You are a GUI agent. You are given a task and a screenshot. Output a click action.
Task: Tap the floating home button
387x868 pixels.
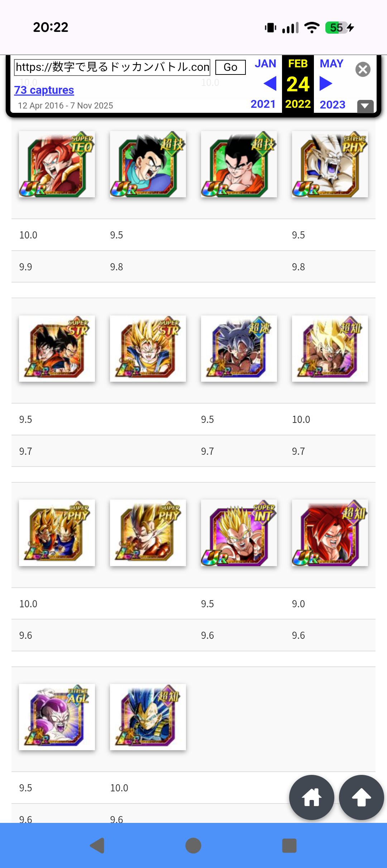click(x=311, y=797)
